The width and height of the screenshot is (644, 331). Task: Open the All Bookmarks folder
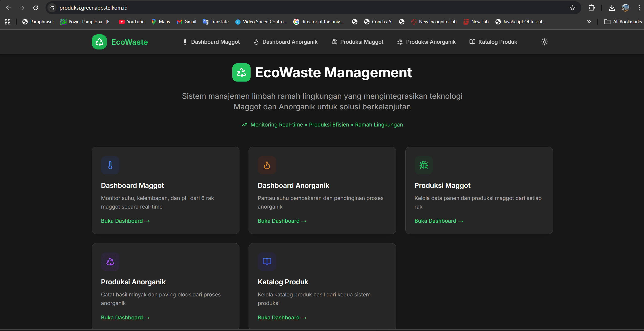[x=622, y=21]
